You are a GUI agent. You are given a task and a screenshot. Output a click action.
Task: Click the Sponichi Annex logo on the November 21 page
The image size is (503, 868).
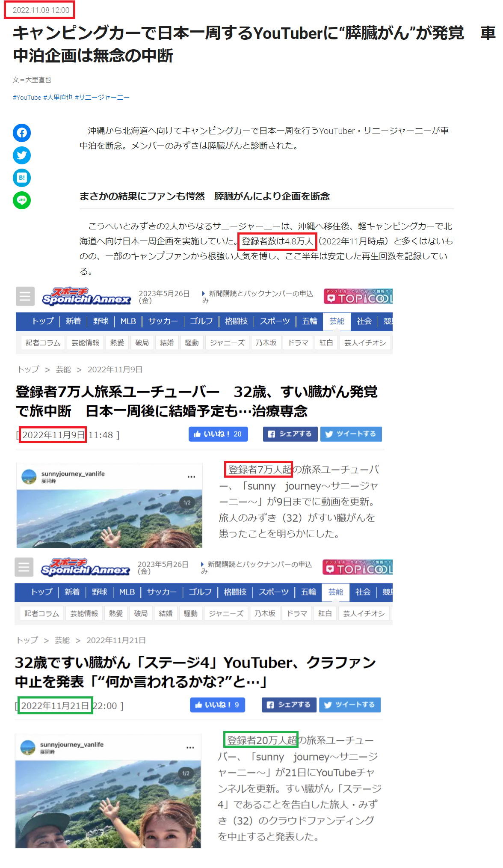pos(85,567)
